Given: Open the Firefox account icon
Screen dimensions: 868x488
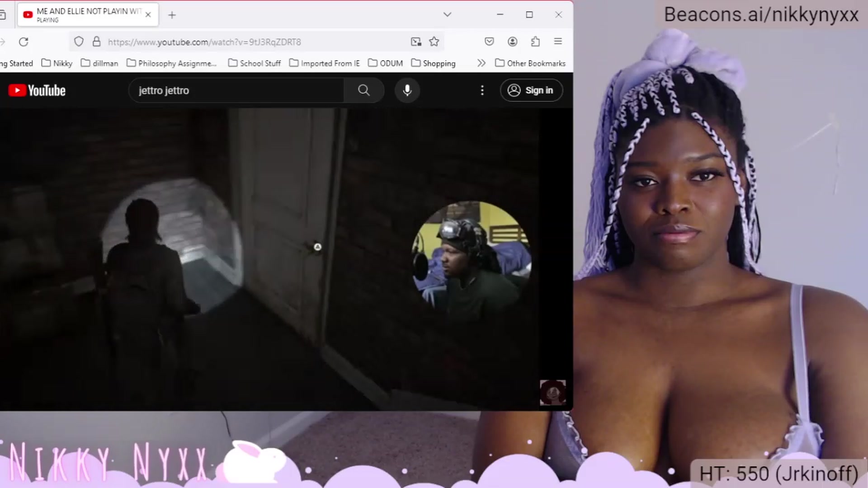Looking at the screenshot, I should 512,42.
